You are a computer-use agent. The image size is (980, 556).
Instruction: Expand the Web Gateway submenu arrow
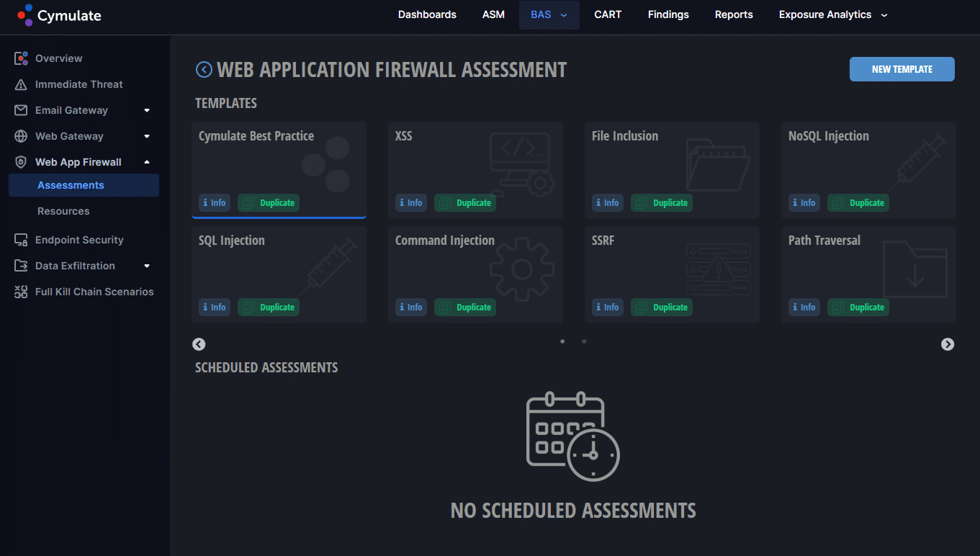[147, 136]
